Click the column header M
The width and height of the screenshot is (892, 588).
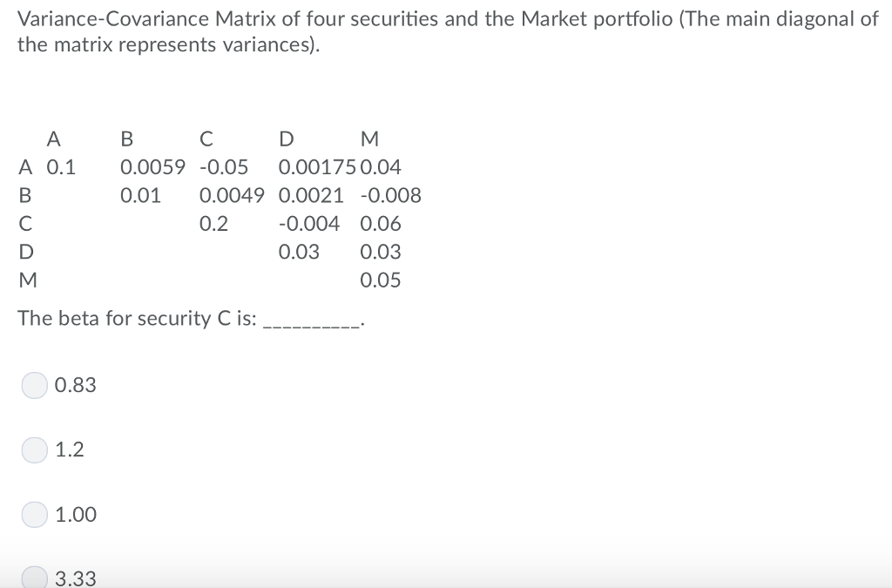pos(369,139)
